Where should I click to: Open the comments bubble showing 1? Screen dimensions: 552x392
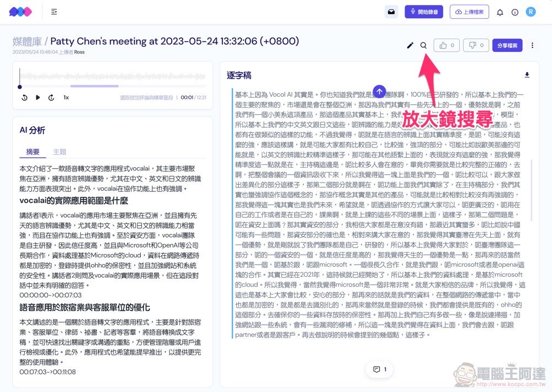point(379,369)
